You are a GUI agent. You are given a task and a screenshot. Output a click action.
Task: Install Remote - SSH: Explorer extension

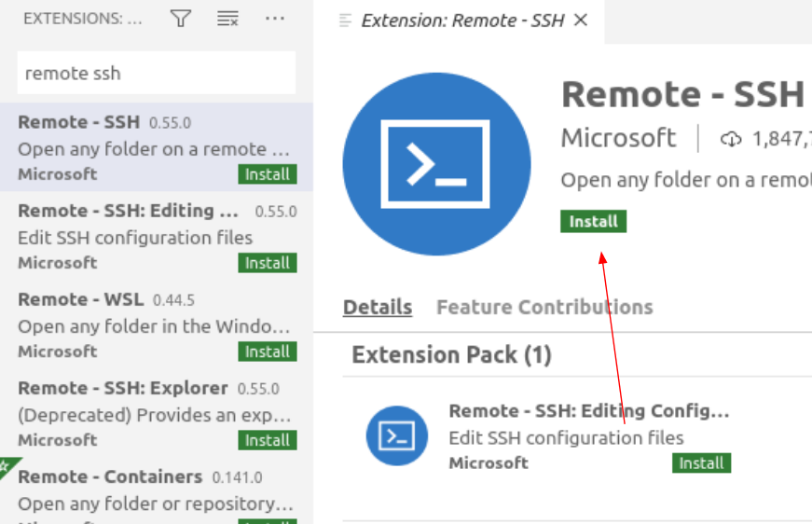[x=268, y=440]
